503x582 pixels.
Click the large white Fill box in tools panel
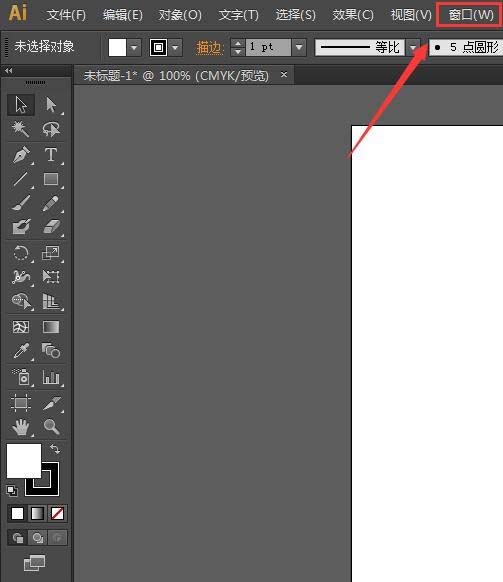pos(24,461)
